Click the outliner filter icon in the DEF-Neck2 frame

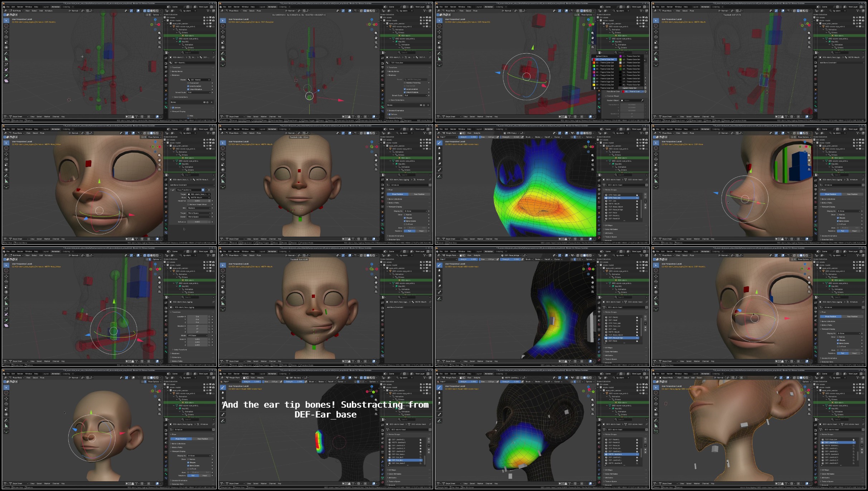208,11
